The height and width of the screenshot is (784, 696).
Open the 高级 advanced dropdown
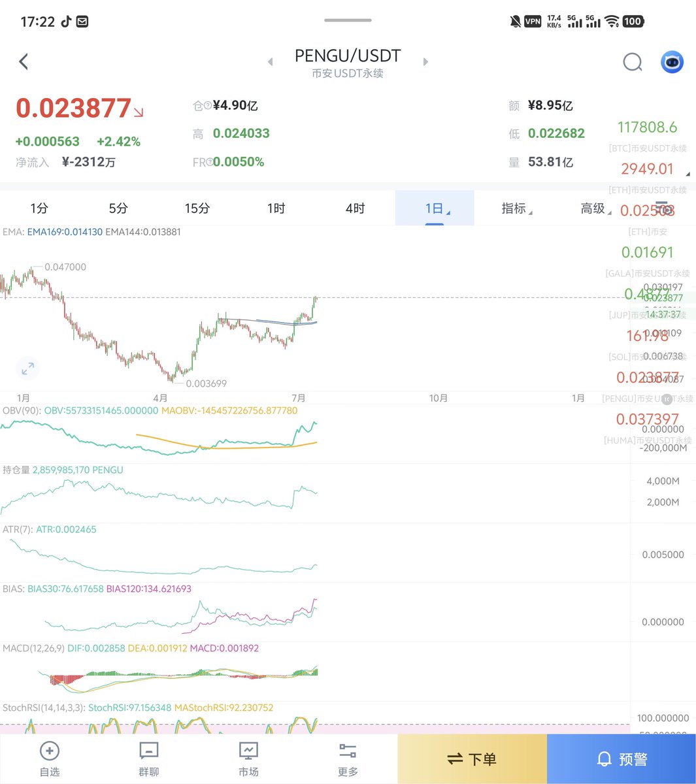point(595,208)
